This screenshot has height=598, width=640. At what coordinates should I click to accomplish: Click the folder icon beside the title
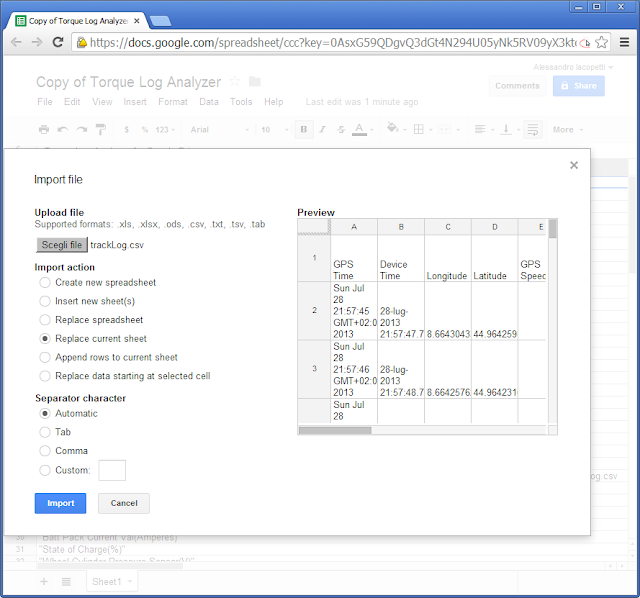(x=255, y=81)
